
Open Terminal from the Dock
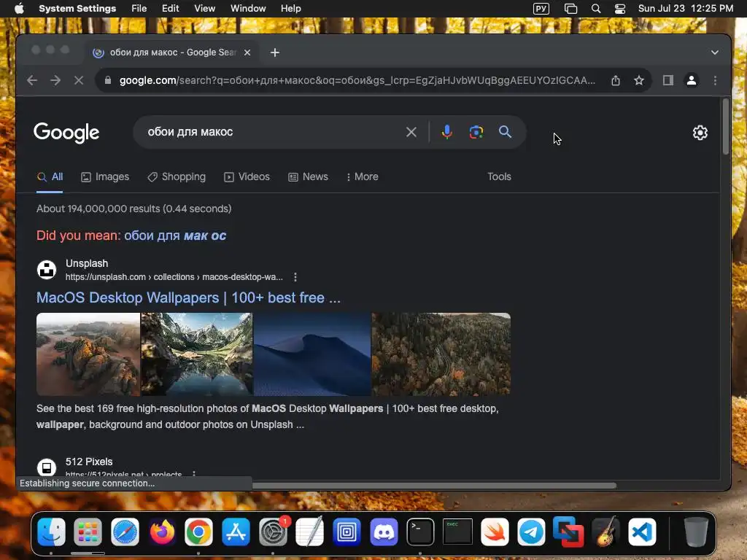[x=420, y=532]
